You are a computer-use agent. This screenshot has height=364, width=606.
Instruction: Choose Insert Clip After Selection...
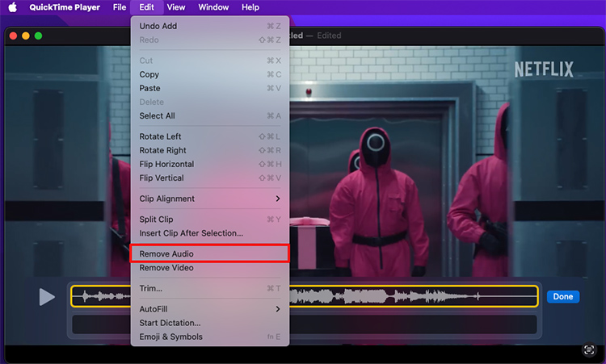(210, 233)
